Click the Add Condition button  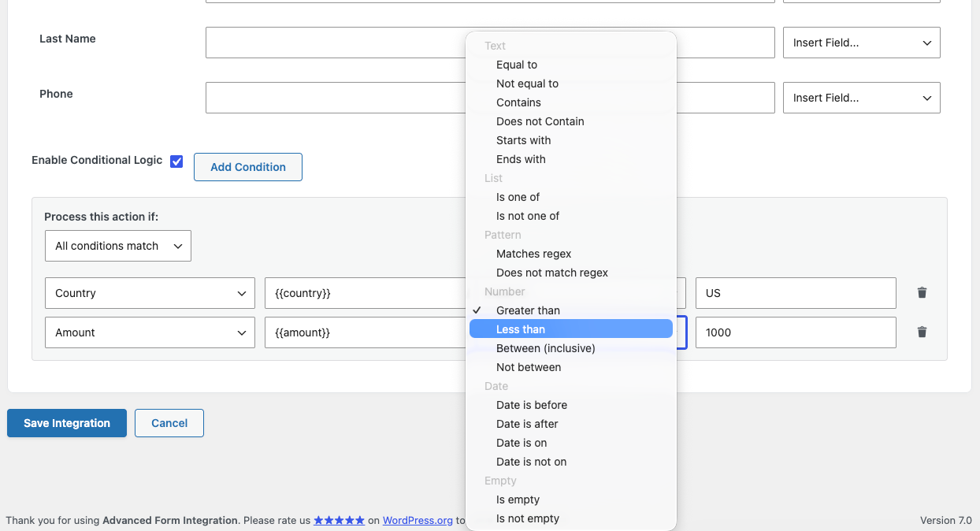[248, 167]
